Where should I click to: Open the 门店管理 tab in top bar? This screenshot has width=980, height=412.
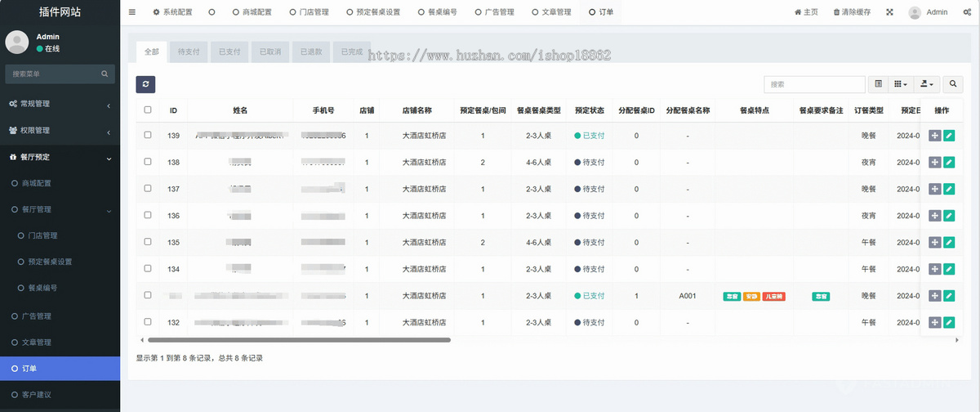(x=308, y=12)
